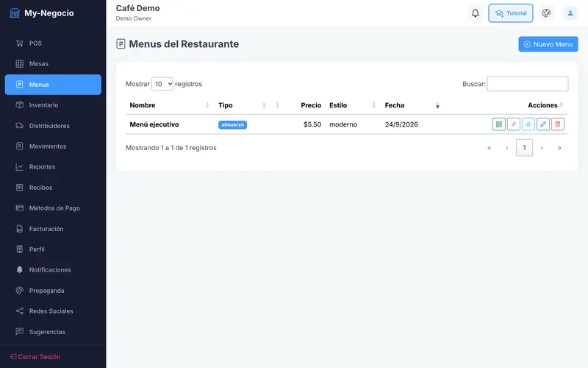588x368 pixels.
Task: Sort table by Precio column
Action: [x=298, y=105]
